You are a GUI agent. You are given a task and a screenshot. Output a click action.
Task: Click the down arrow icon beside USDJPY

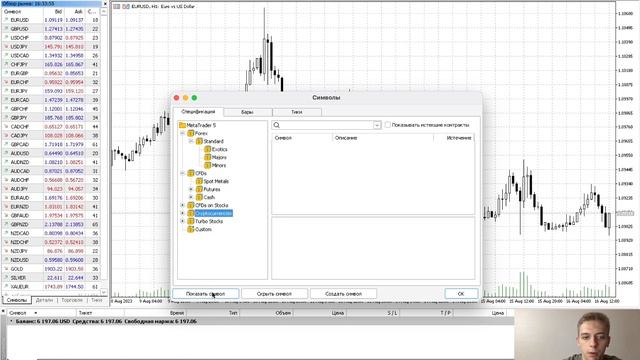(6, 47)
